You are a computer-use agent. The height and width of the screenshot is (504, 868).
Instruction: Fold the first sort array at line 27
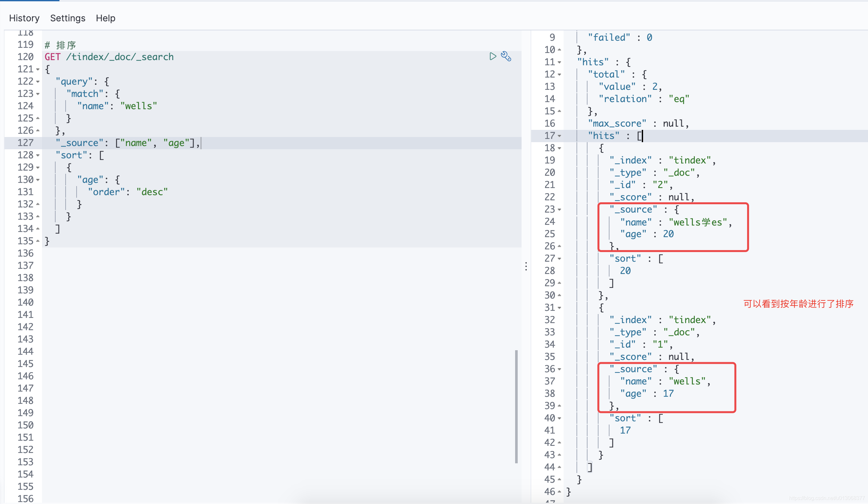(559, 258)
